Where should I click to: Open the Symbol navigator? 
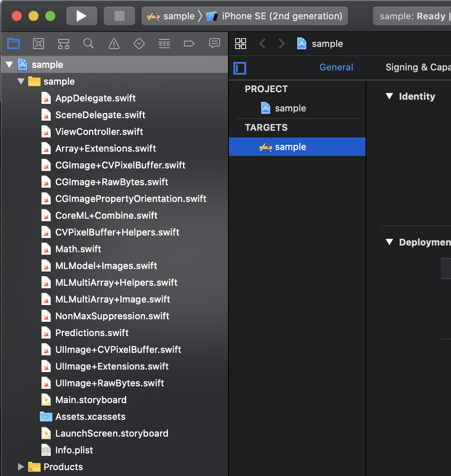point(64,44)
